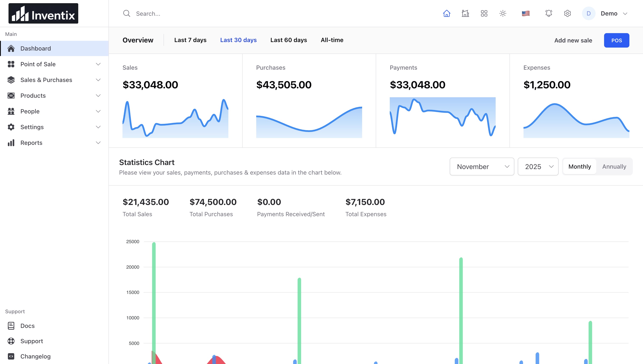Open notifications bell icon
The width and height of the screenshot is (643, 364).
click(x=549, y=14)
